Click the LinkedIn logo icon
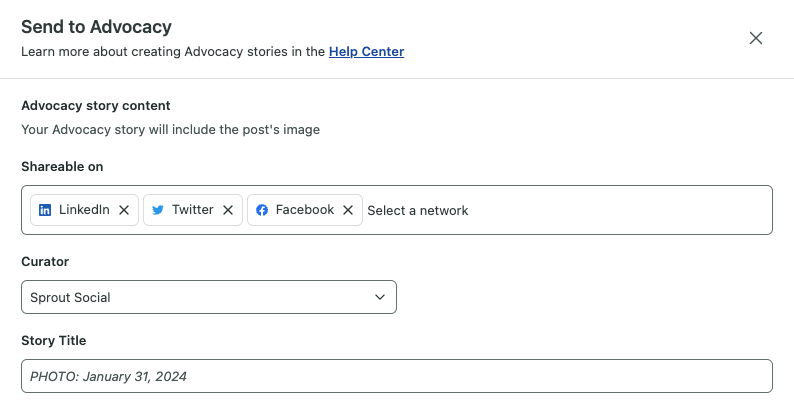Image resolution: width=794 pixels, height=405 pixels. point(45,210)
